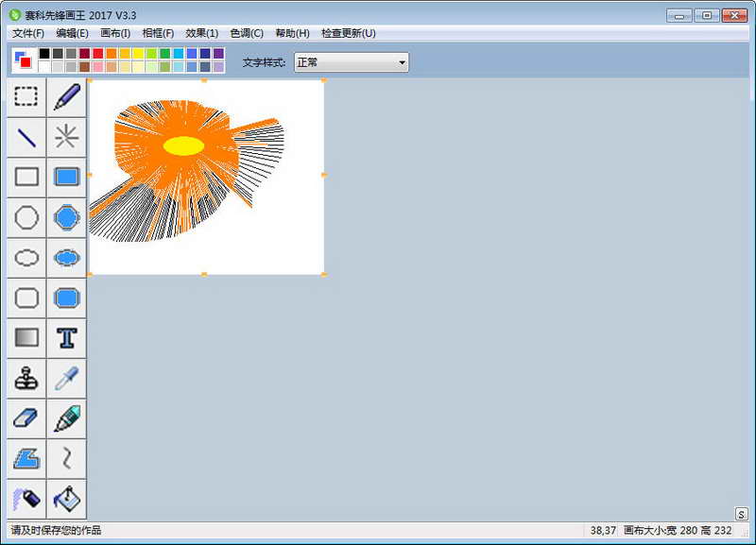
Task: Select the eraser tool
Action: 26,417
